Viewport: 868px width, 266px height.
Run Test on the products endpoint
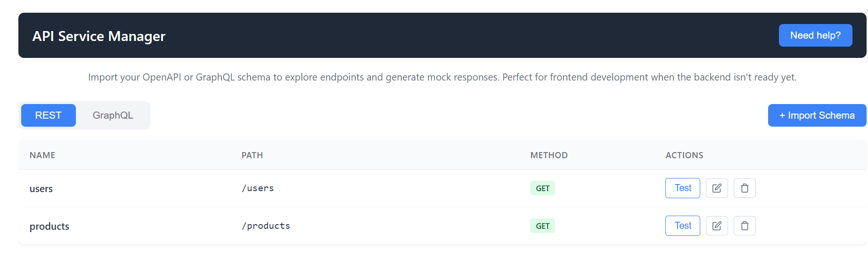click(683, 226)
